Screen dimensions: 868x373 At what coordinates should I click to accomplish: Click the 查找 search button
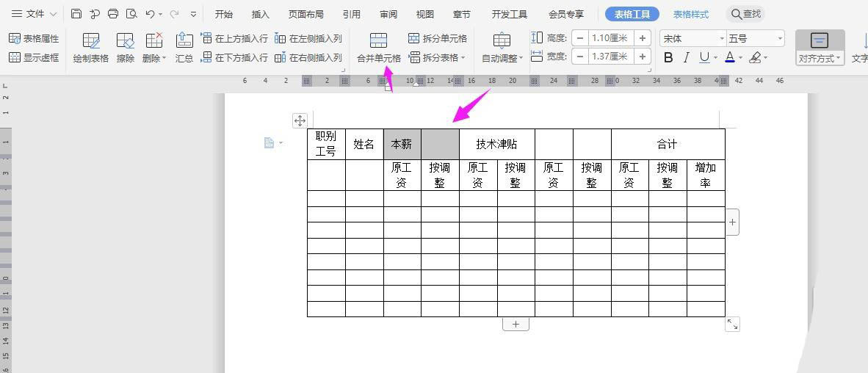tap(745, 14)
